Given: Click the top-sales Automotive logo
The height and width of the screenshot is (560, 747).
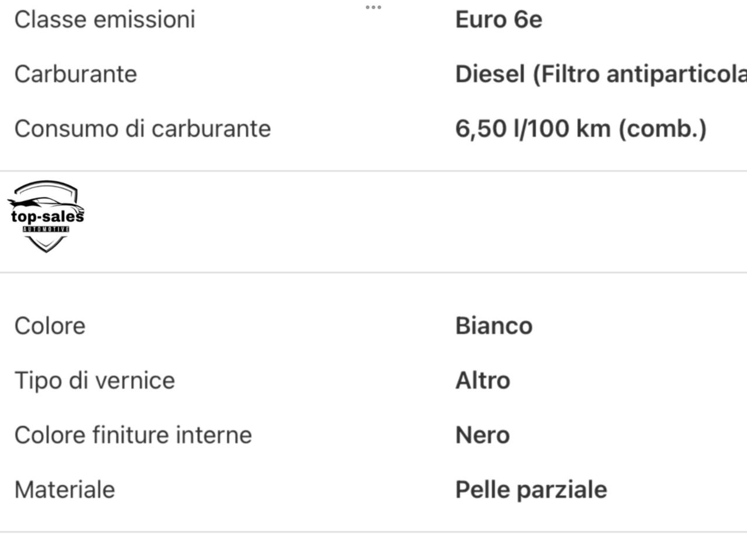Looking at the screenshot, I should click(x=46, y=216).
